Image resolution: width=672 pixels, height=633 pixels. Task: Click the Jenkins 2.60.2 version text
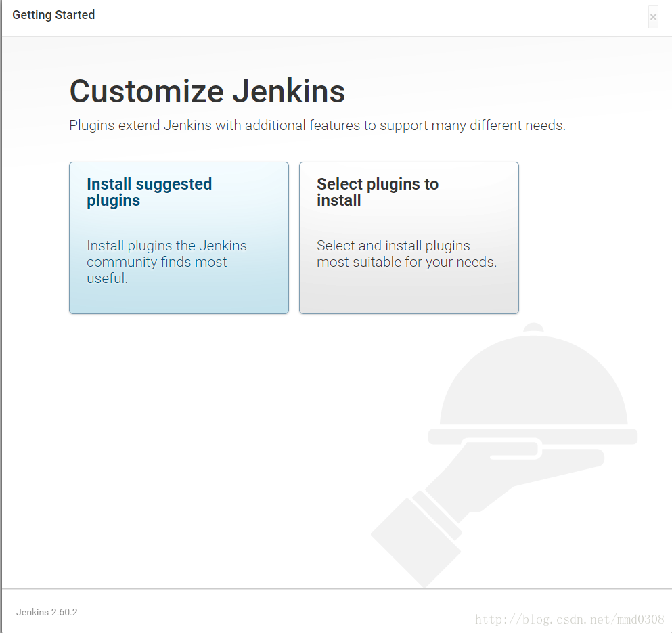click(47, 612)
